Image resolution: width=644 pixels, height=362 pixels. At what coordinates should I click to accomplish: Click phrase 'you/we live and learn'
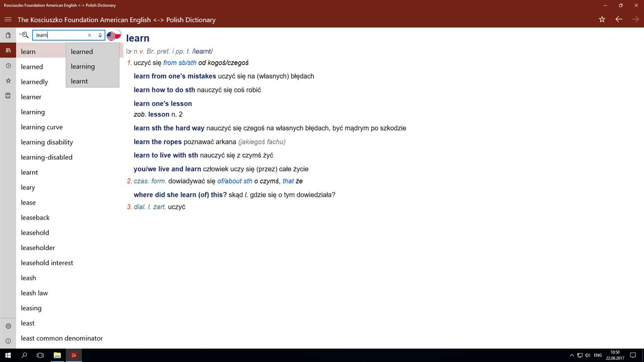pyautogui.click(x=167, y=169)
